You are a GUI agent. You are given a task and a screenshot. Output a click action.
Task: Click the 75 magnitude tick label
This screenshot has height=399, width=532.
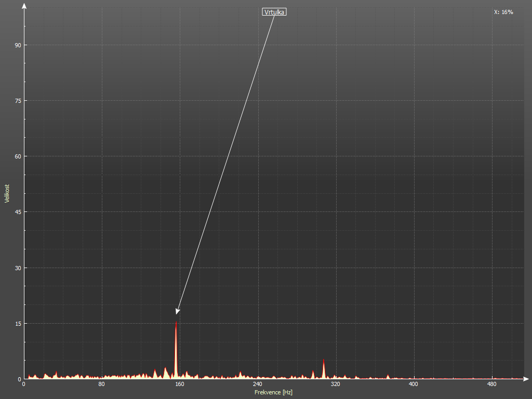click(x=17, y=101)
